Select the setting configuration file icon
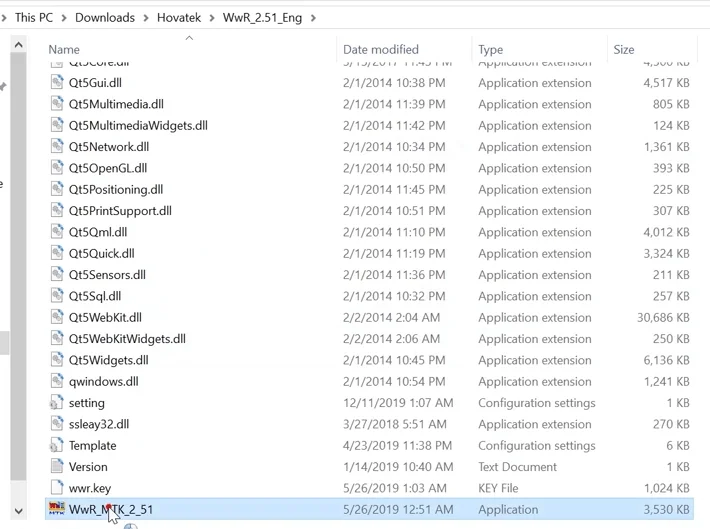 pos(57,403)
